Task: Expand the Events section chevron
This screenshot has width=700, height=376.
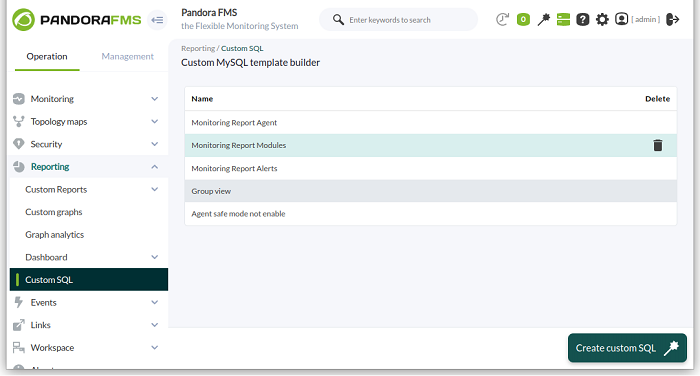Action: click(x=154, y=302)
